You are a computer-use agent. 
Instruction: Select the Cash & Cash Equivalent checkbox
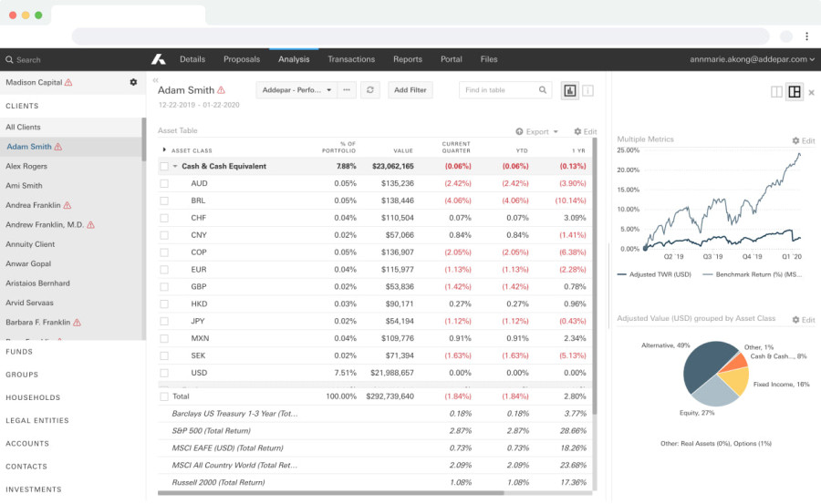164,167
